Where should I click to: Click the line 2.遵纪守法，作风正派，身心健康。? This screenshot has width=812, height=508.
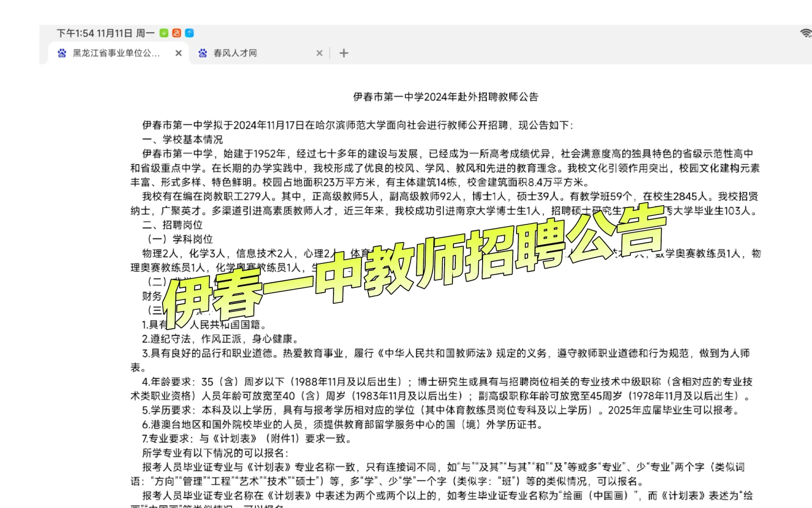pos(220,339)
